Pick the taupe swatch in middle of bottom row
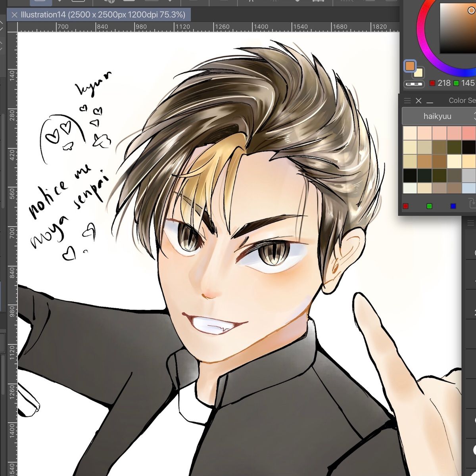 click(439, 188)
